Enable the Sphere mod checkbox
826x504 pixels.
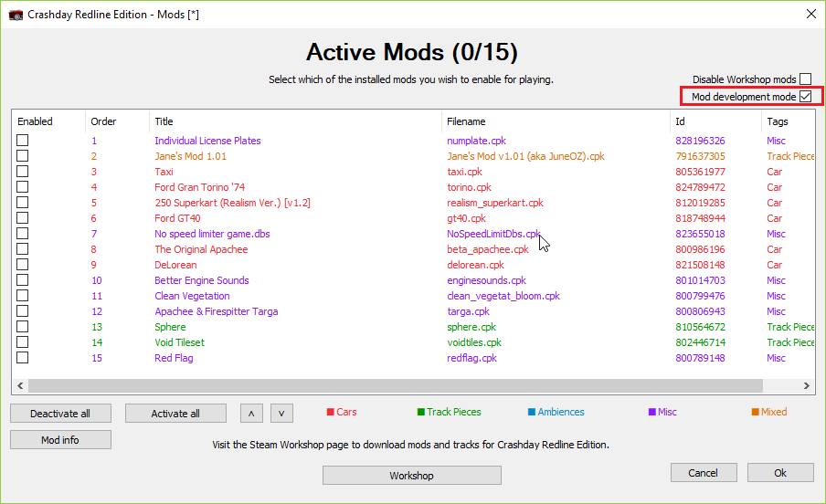click(x=22, y=327)
